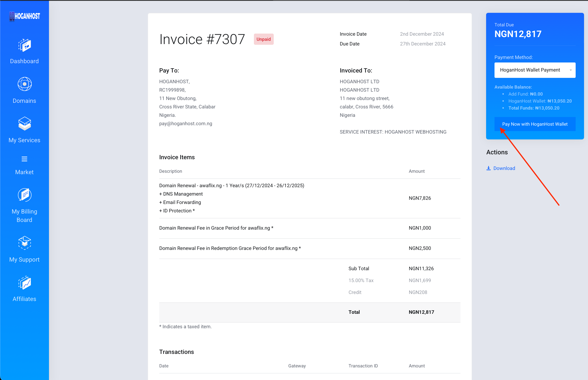
Task: Open the Domains globe icon
Action: [x=24, y=84]
